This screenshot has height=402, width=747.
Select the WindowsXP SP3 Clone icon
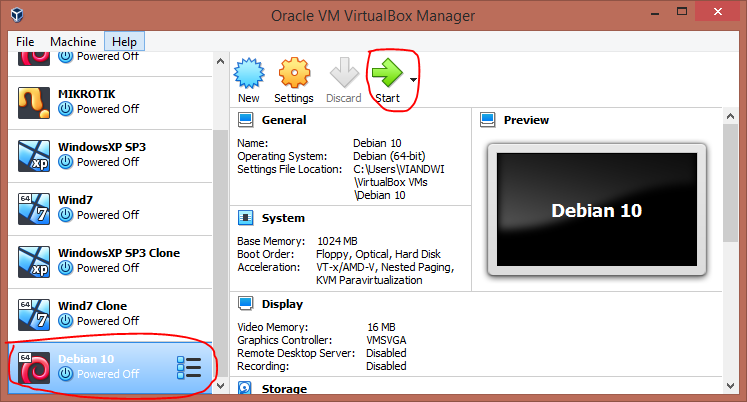34,261
